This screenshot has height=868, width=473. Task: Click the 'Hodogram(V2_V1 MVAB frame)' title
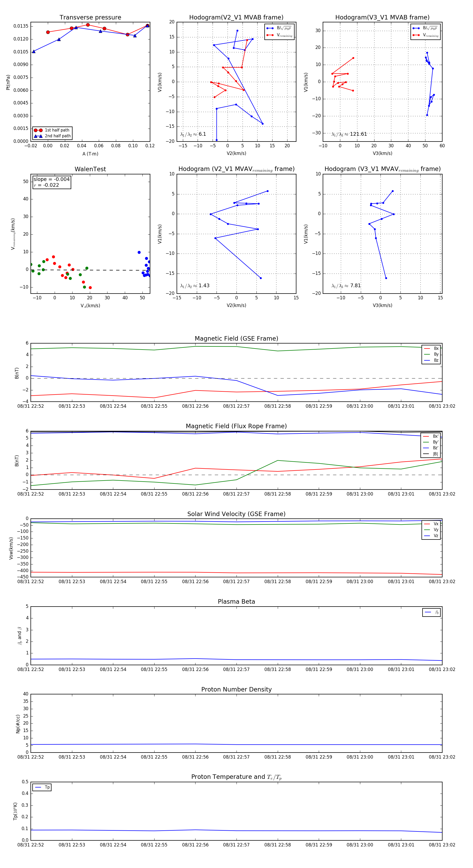click(236, 18)
